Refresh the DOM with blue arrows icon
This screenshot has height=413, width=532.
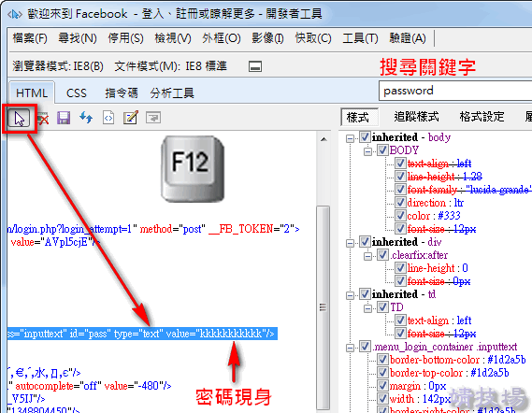pos(86,118)
